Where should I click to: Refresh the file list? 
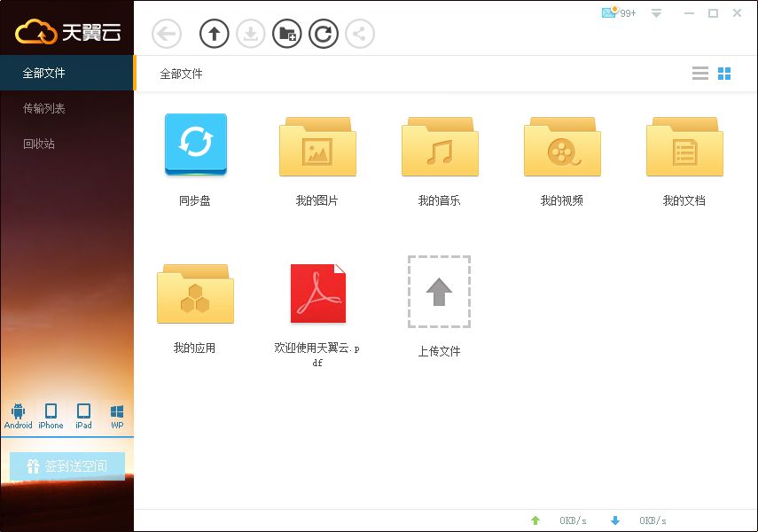pyautogui.click(x=324, y=34)
